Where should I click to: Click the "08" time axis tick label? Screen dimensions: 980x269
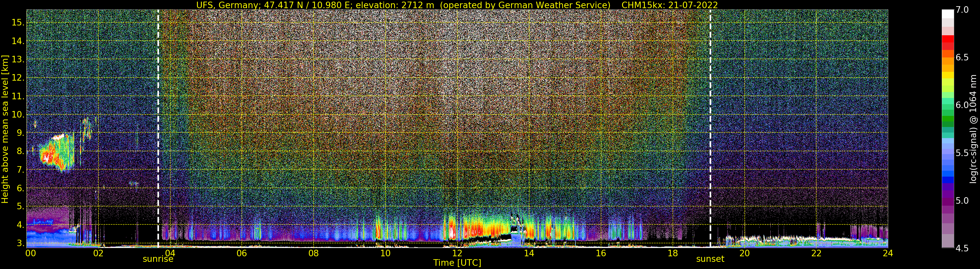[313, 253]
